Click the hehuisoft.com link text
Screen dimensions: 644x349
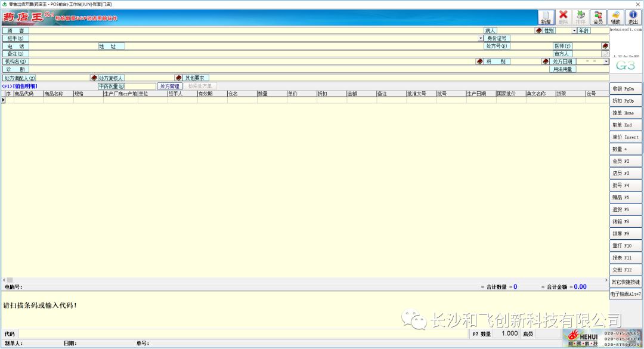(626, 29)
